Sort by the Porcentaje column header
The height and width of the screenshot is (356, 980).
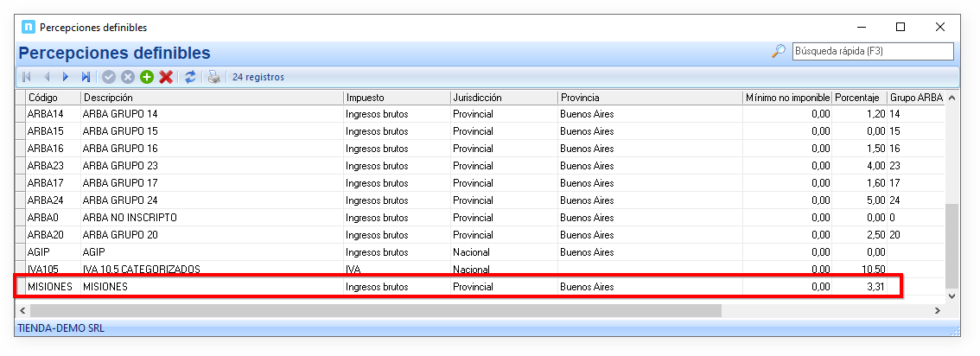[x=858, y=98]
